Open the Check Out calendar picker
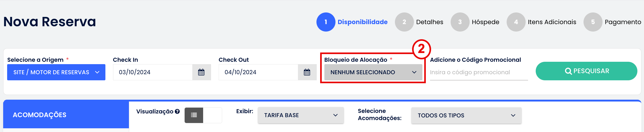Screen dimensions: 644x132 coord(307,72)
